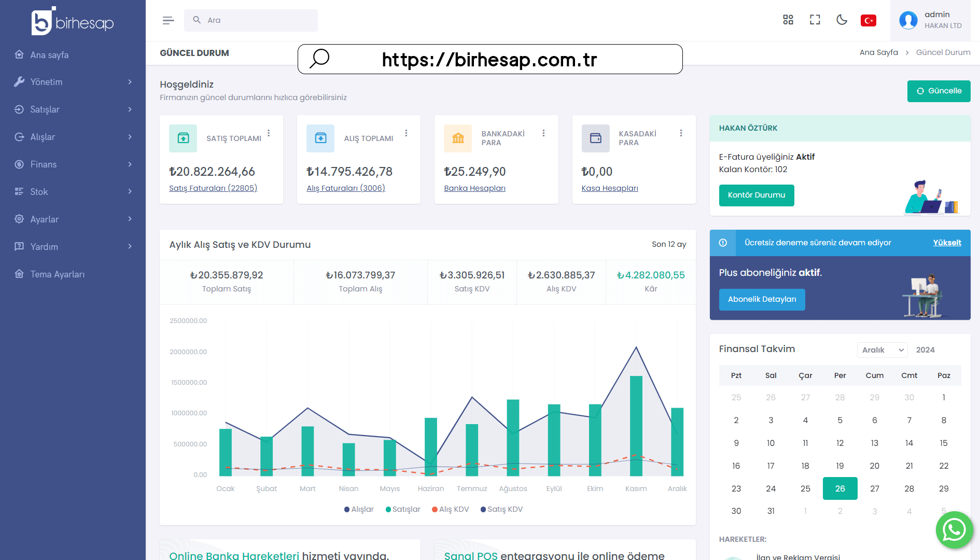
Task: Click the info icon on trial banner
Action: (x=723, y=243)
